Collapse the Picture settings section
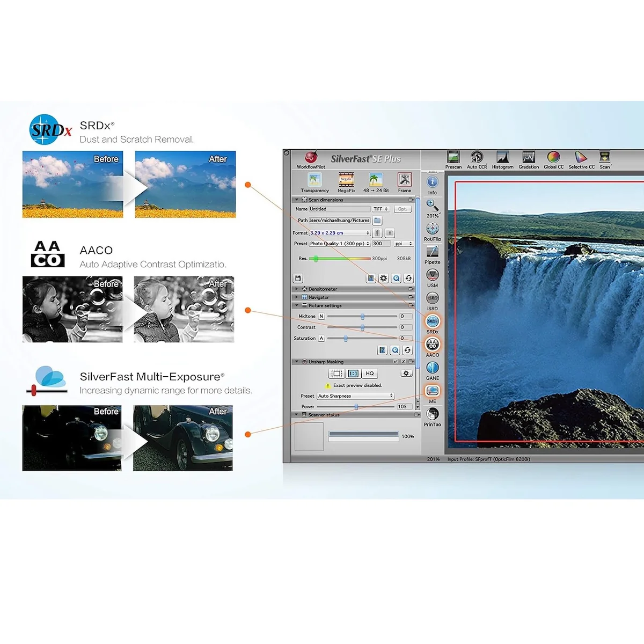 (296, 305)
